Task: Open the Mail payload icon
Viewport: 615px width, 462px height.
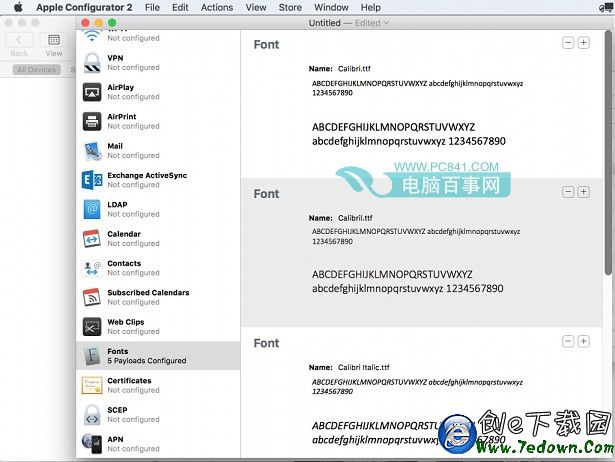Action: point(92,151)
